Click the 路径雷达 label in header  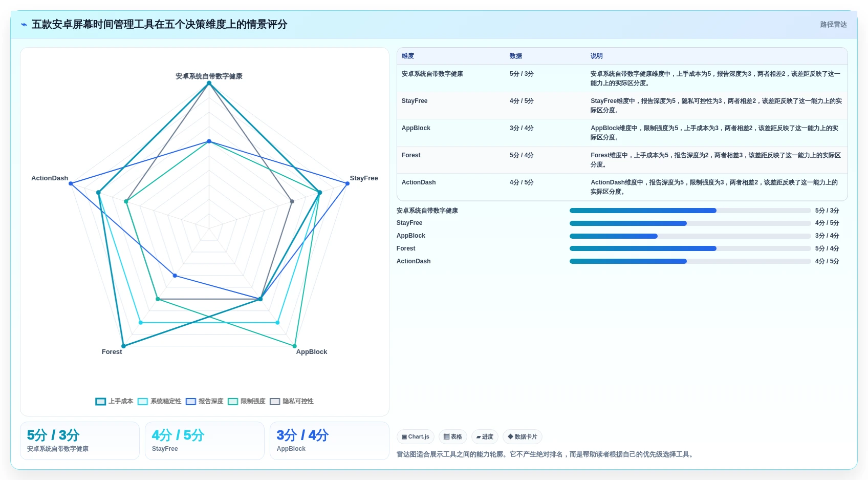tap(833, 25)
